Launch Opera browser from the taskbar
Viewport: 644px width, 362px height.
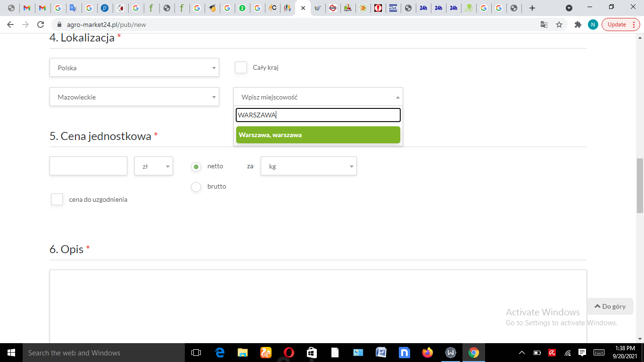click(x=289, y=353)
